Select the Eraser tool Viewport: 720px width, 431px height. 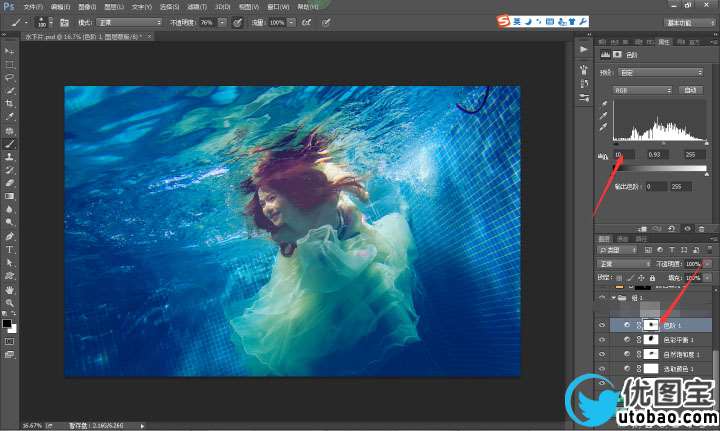pos(9,183)
